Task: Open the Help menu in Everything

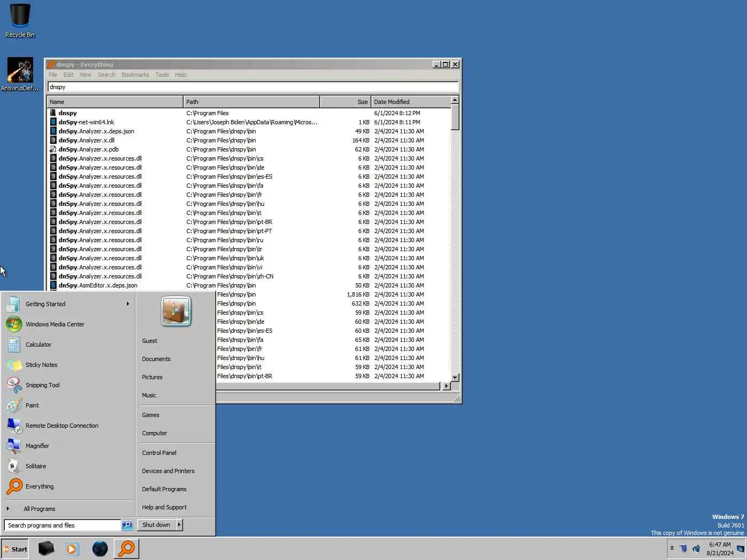Action: pyautogui.click(x=181, y=75)
